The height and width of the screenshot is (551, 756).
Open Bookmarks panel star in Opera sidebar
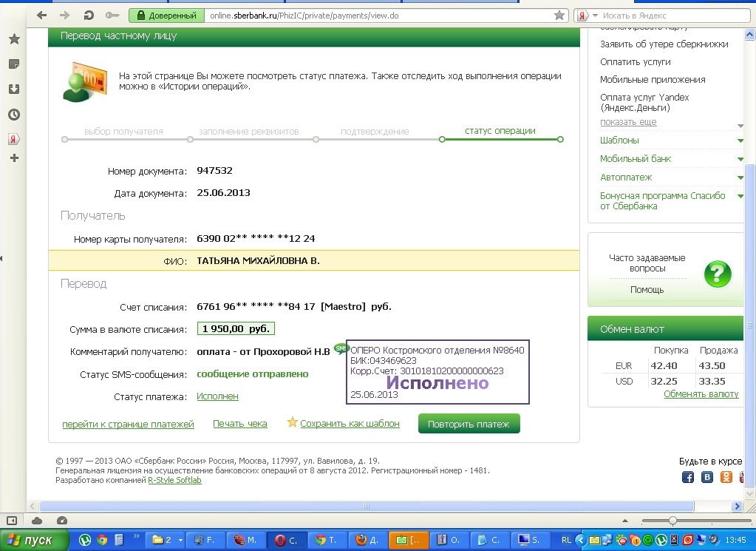(15, 38)
